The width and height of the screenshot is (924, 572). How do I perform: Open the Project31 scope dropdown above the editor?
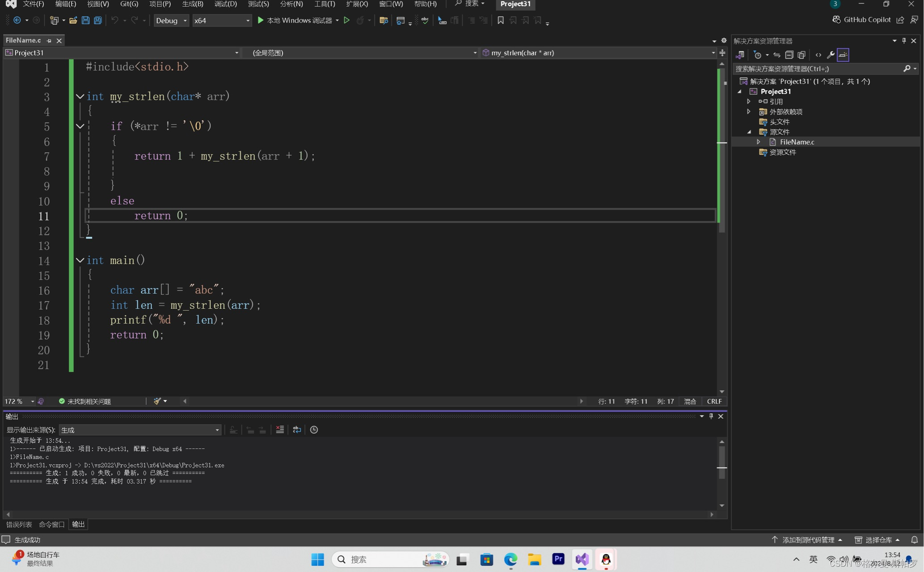pos(122,53)
